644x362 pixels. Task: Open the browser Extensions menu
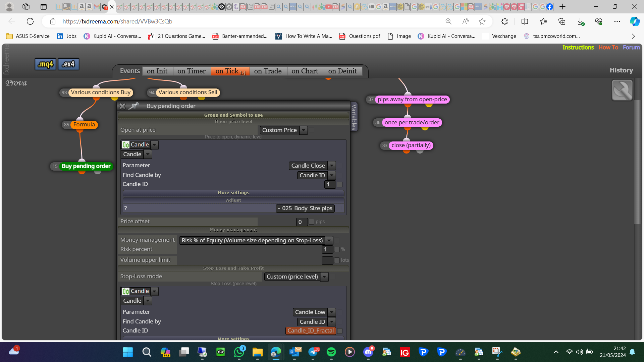(504, 21)
